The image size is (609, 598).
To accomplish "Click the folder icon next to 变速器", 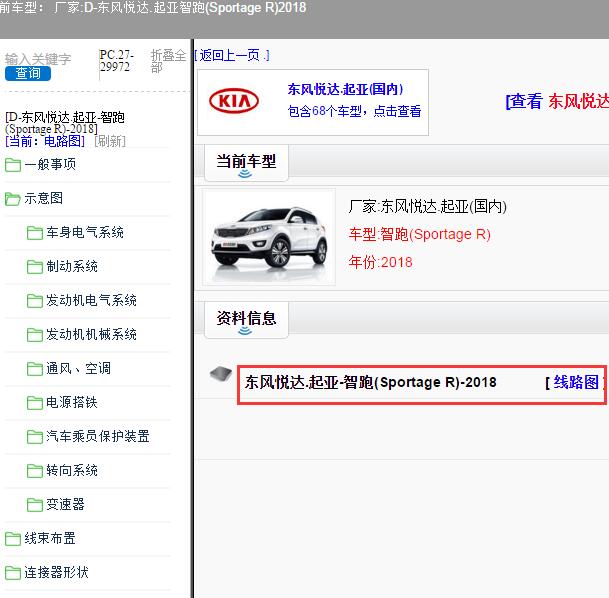I will [x=35, y=505].
